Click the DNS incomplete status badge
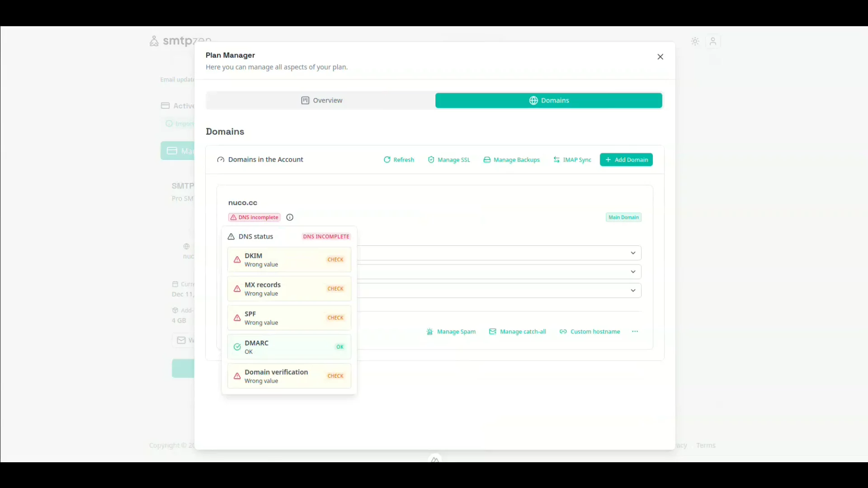This screenshot has width=868, height=488. point(254,217)
